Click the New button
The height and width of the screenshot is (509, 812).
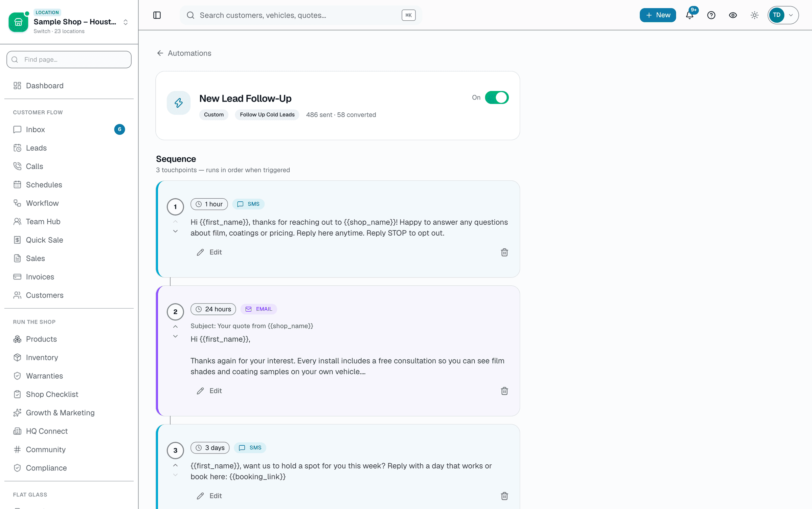coord(658,15)
